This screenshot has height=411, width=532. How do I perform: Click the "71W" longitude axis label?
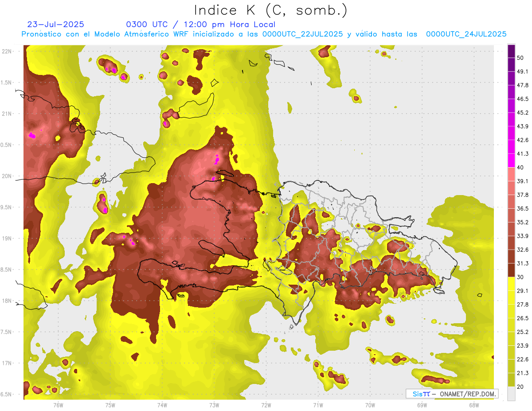[x=318, y=405]
